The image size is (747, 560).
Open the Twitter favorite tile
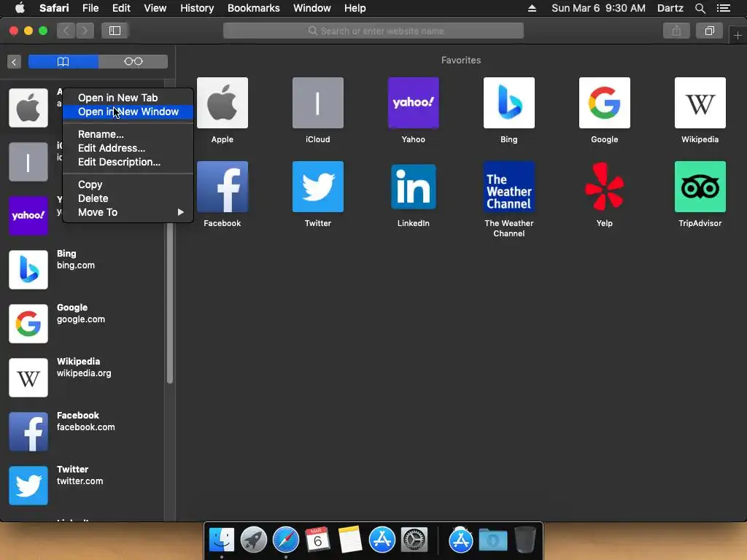pyautogui.click(x=318, y=187)
